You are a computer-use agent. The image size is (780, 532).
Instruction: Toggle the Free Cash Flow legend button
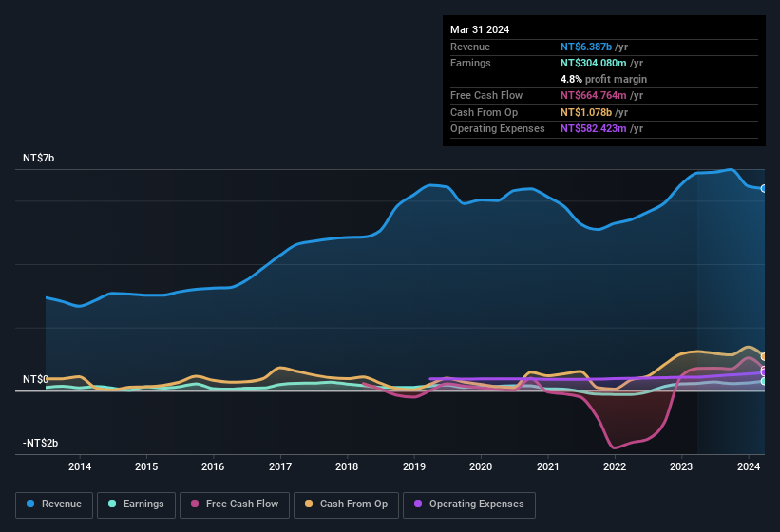tap(235, 504)
